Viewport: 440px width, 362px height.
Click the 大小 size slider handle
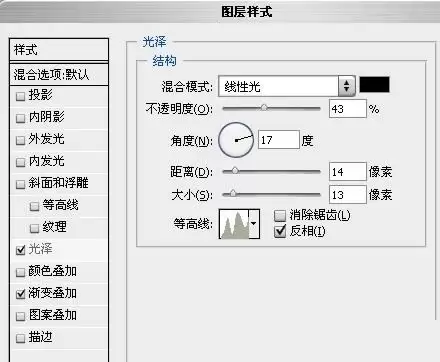click(x=233, y=193)
